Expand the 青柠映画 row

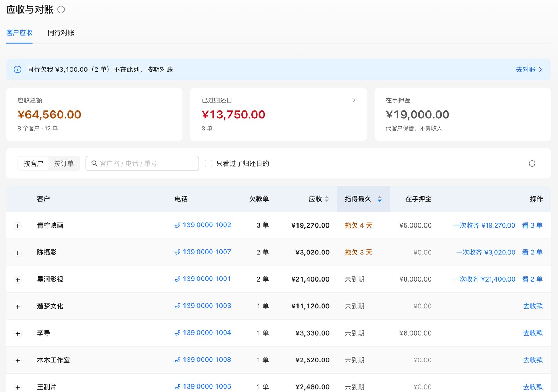click(x=18, y=226)
